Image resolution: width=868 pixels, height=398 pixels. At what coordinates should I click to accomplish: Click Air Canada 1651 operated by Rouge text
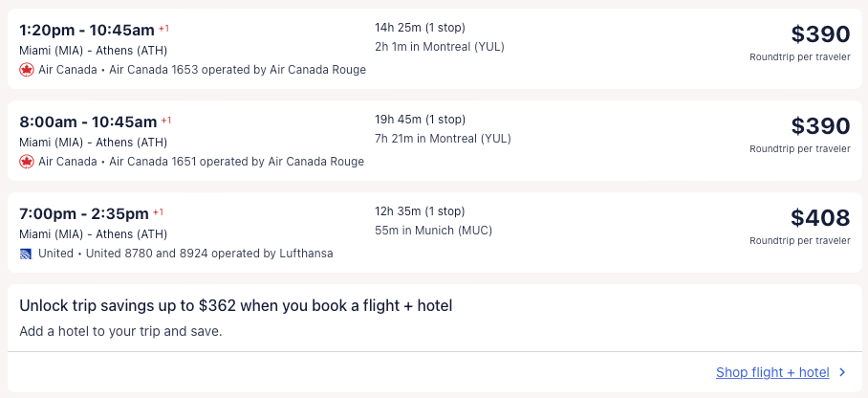coord(236,162)
